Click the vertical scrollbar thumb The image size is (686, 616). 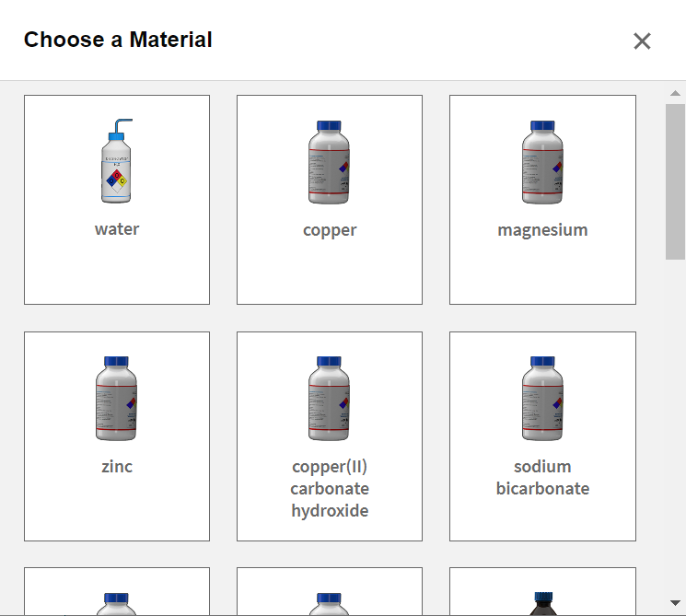click(675, 181)
